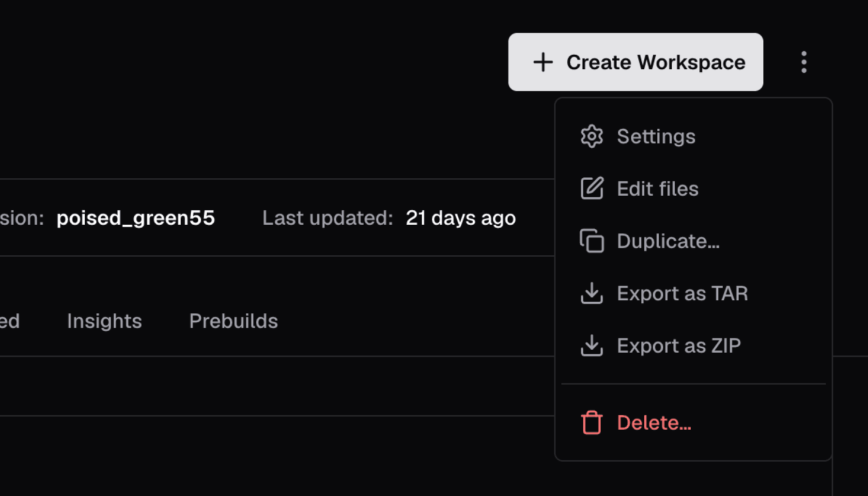This screenshot has width=868, height=496.
Task: Click the red Delete trash icon
Action: coord(591,422)
